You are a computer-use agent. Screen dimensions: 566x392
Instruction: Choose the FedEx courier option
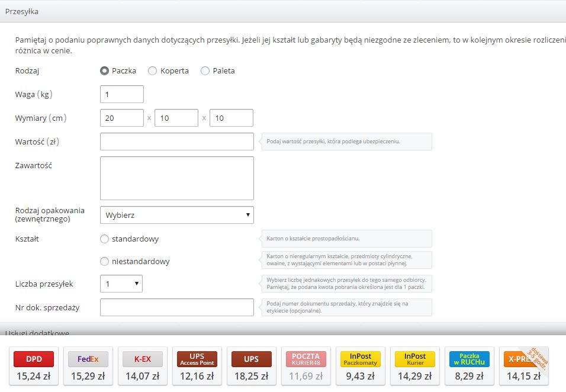coord(88,359)
